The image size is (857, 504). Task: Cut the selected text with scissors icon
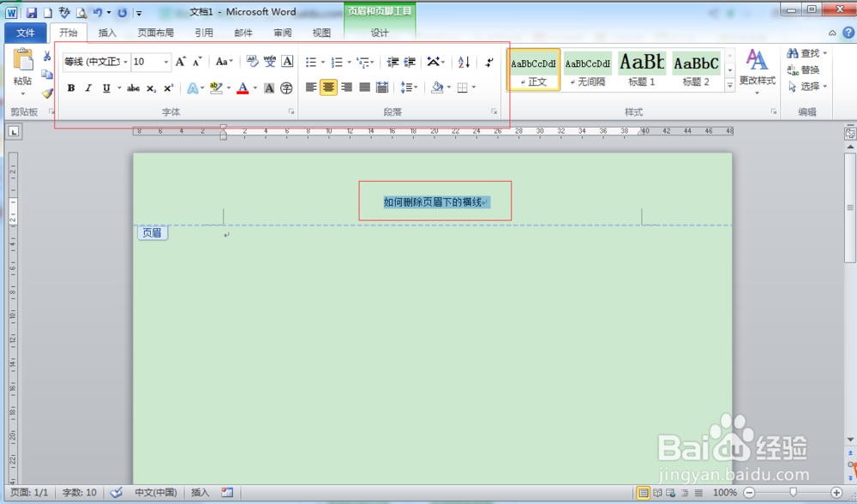click(x=47, y=57)
